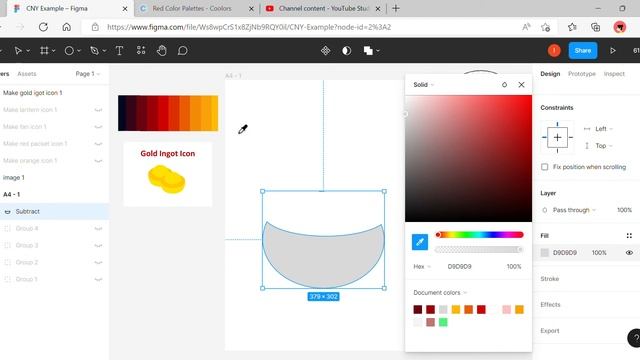The height and width of the screenshot is (360, 640).
Task: Open the Hex color format dropdown
Action: point(422,267)
